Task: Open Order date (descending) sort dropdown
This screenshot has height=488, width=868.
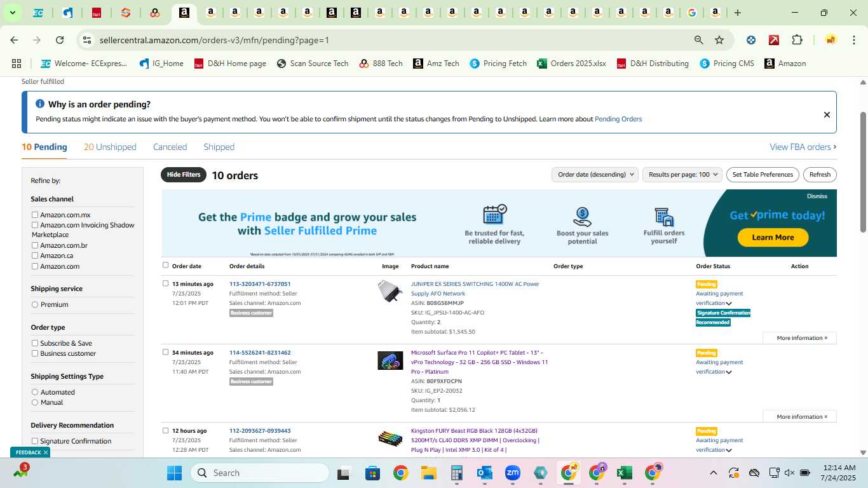Action: pyautogui.click(x=595, y=175)
